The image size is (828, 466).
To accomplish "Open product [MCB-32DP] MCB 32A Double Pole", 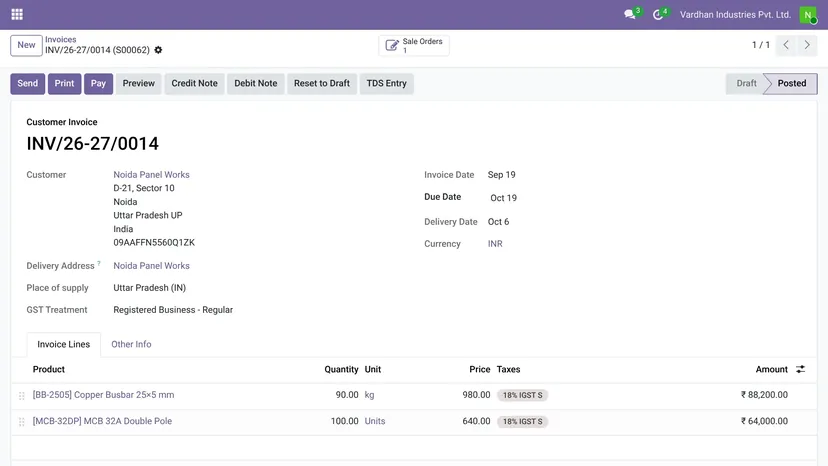I will tap(102, 421).
